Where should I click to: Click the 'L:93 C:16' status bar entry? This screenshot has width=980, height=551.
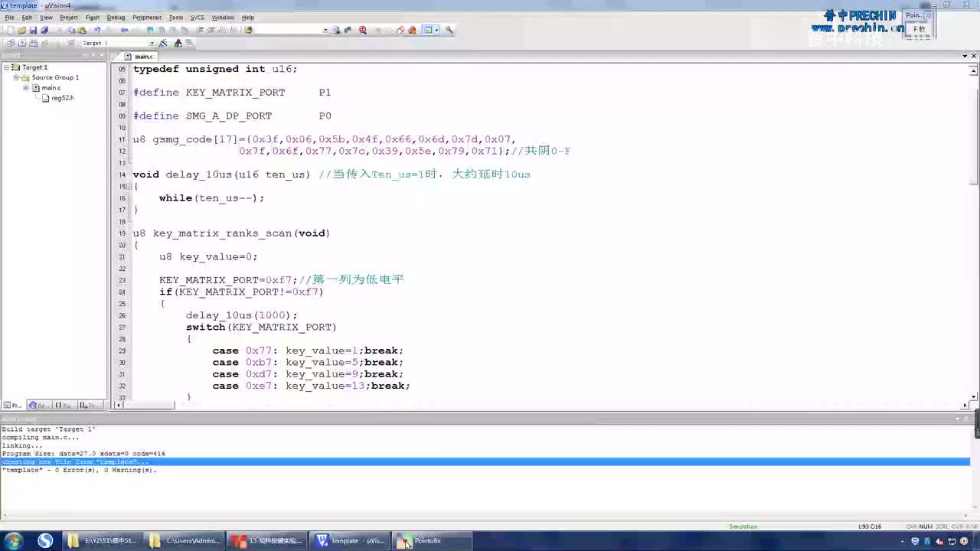871,527
